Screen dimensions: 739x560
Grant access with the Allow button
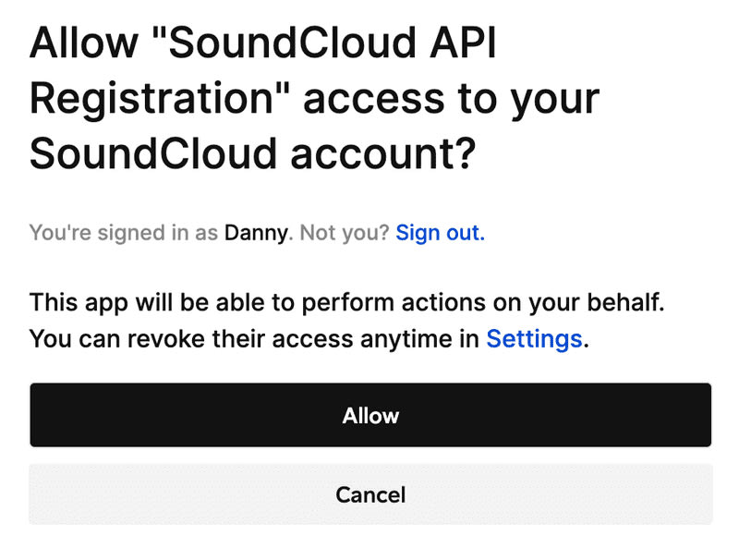(x=370, y=415)
